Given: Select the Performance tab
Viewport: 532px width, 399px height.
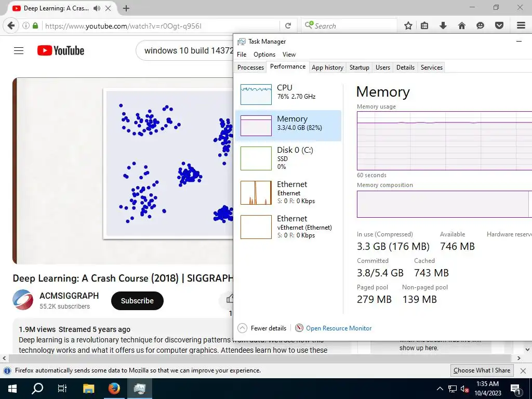Looking at the screenshot, I should point(288,66).
